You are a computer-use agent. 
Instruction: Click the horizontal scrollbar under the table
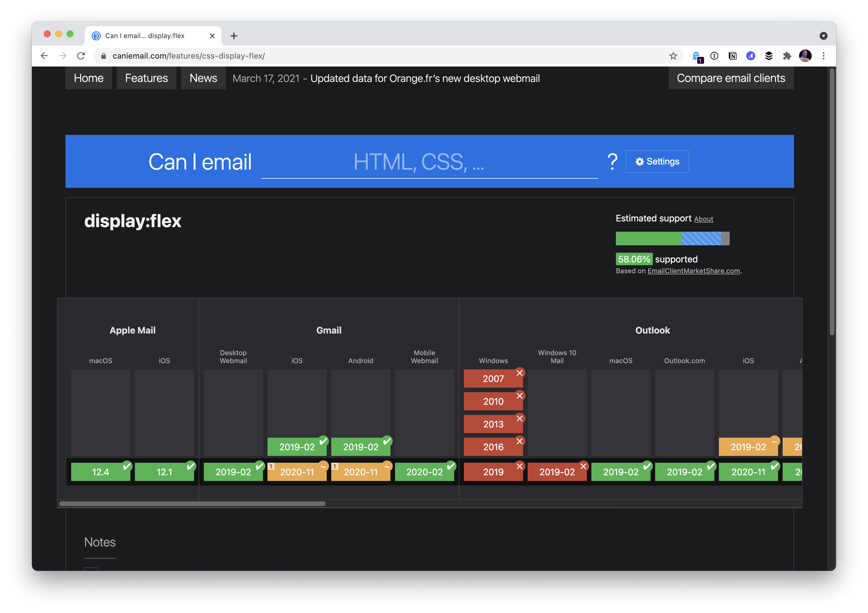point(192,503)
